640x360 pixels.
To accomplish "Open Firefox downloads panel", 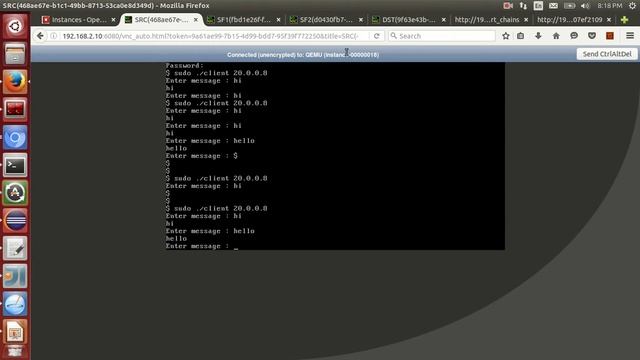I will tap(538, 36).
